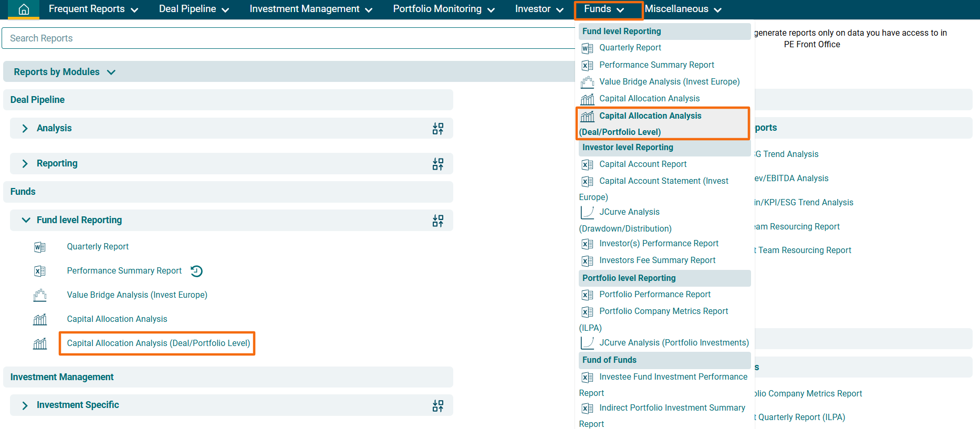Expand the Analysis section under Deal Pipeline
The width and height of the screenshot is (980, 429).
click(x=25, y=129)
